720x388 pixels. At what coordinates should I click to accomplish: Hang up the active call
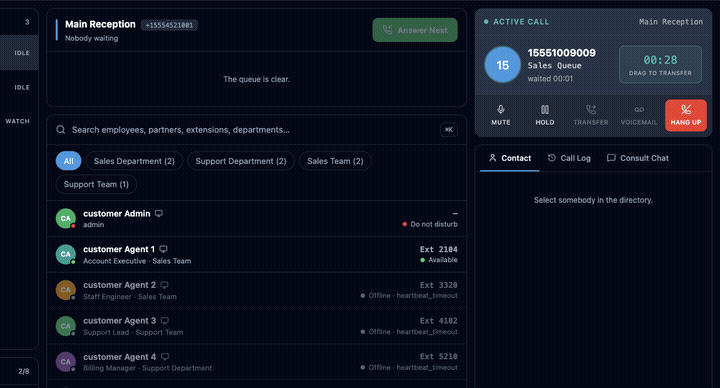pos(686,115)
